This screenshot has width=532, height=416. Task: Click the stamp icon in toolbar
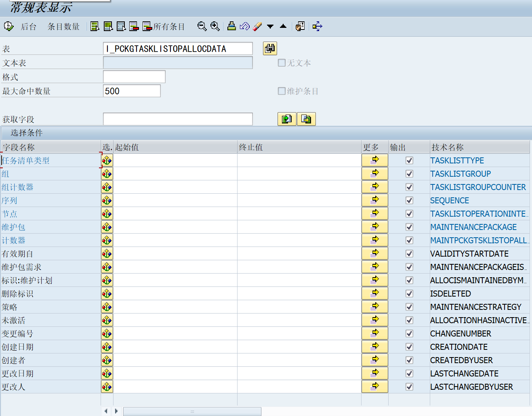pyautogui.click(x=231, y=27)
